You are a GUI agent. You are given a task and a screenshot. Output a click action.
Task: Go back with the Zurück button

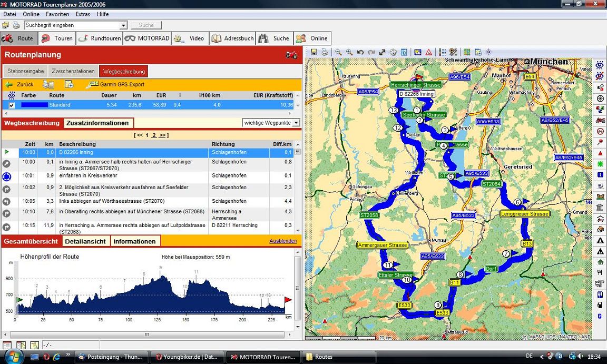[x=19, y=84]
